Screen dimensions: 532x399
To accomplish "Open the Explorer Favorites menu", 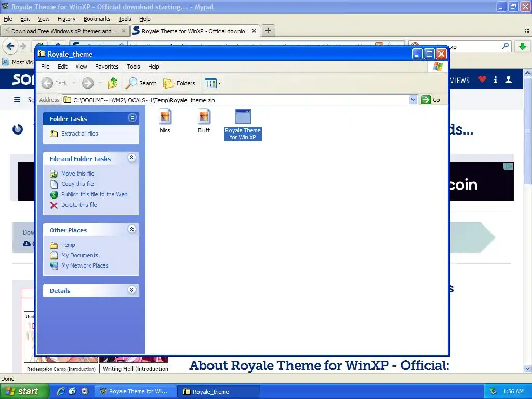I will tap(107, 66).
